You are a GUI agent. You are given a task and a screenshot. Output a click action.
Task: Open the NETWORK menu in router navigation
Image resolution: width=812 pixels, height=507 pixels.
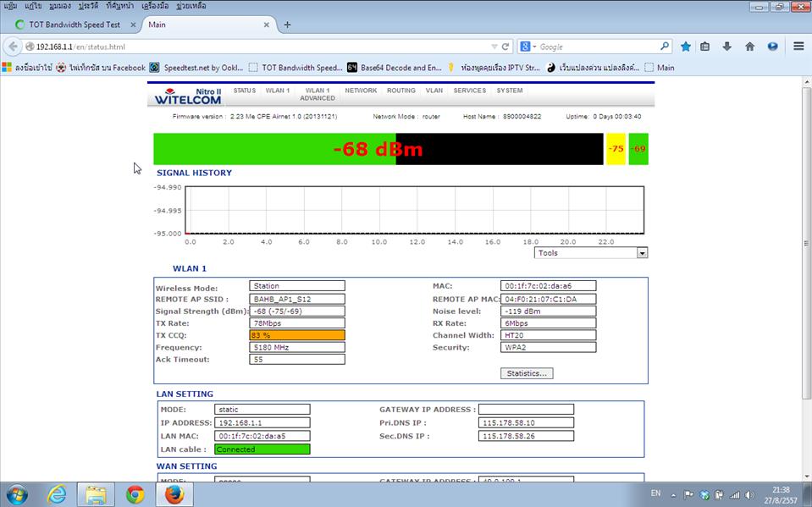click(361, 91)
